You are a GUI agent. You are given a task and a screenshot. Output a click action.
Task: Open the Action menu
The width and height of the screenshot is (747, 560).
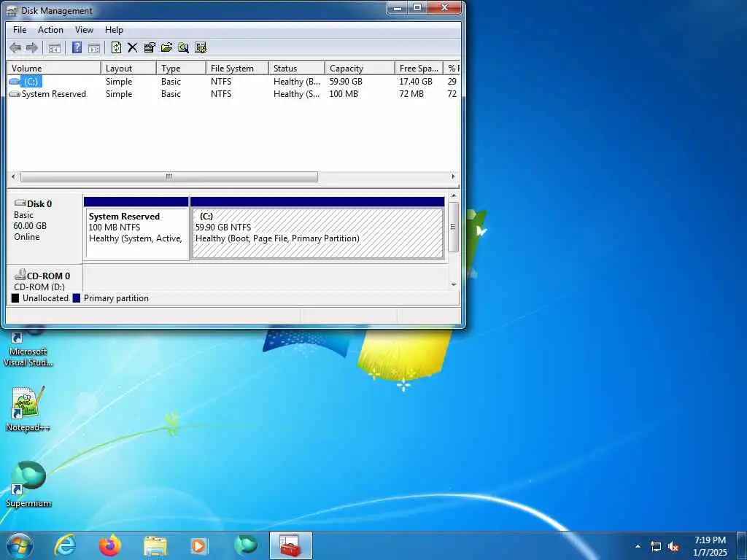click(x=50, y=29)
